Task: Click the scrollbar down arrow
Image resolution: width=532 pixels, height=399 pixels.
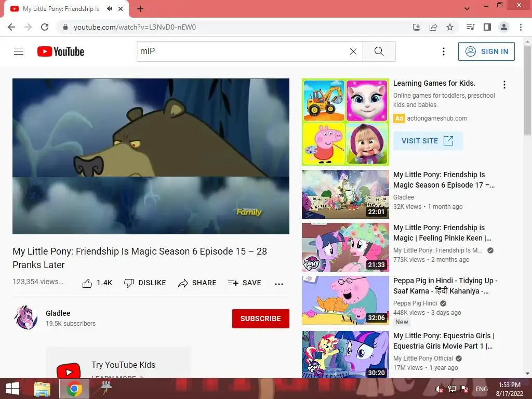Action: point(527,374)
